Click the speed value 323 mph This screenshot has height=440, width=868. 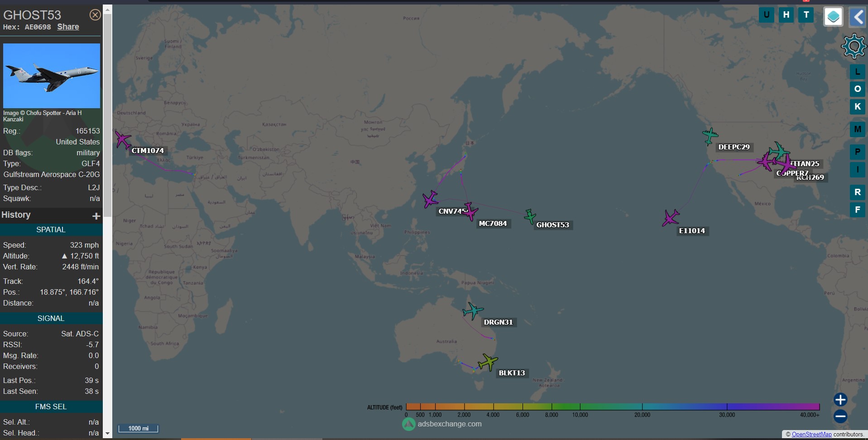click(x=84, y=245)
